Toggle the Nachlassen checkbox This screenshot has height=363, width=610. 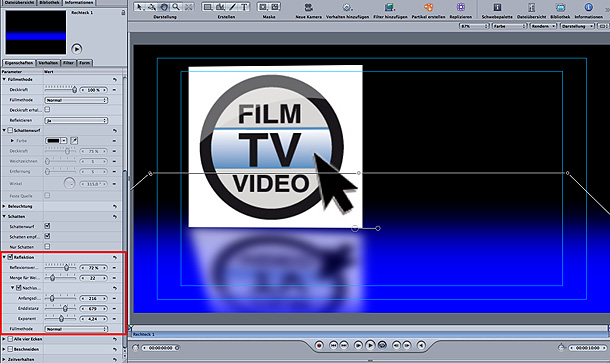click(x=19, y=288)
